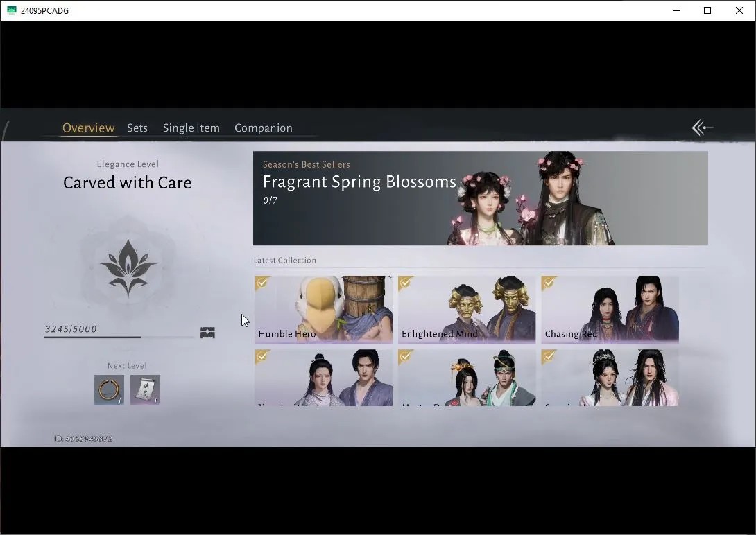Open the Enlightened Mind collection thumbnail

coord(467,309)
